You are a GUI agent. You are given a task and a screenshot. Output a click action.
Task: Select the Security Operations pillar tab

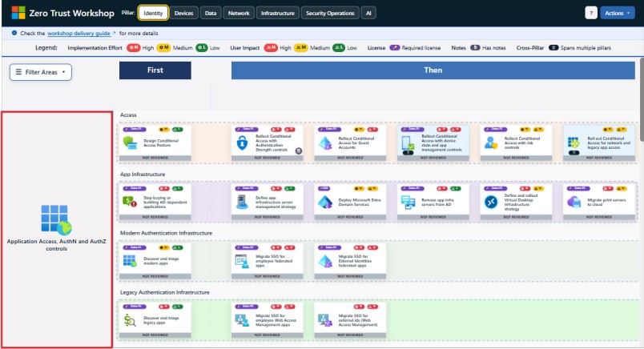[x=329, y=13]
